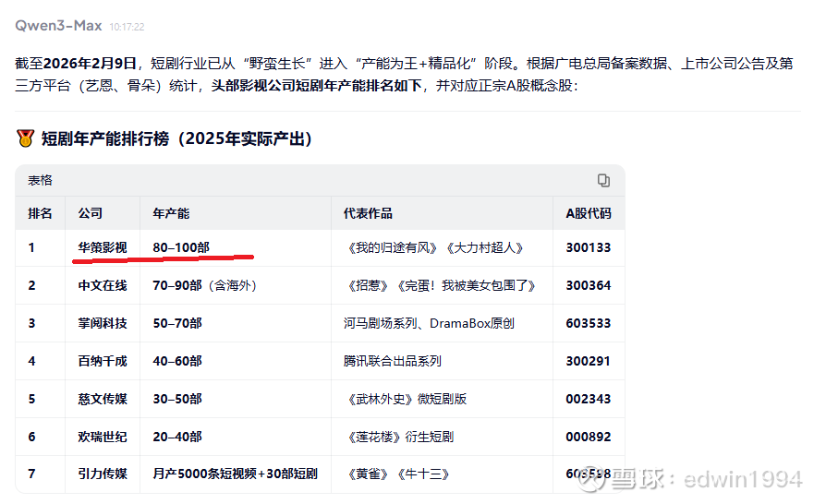
Task: Click rank number 1 in table
Action: [31, 247]
